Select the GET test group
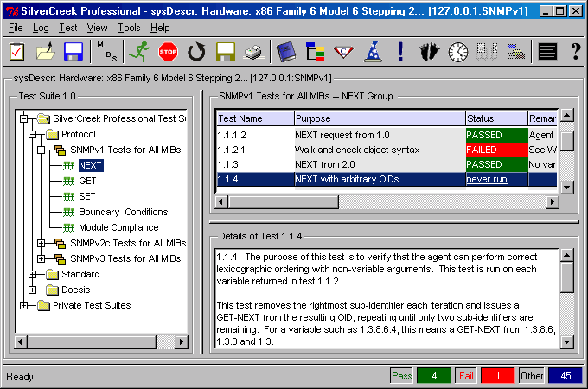 [x=87, y=181]
